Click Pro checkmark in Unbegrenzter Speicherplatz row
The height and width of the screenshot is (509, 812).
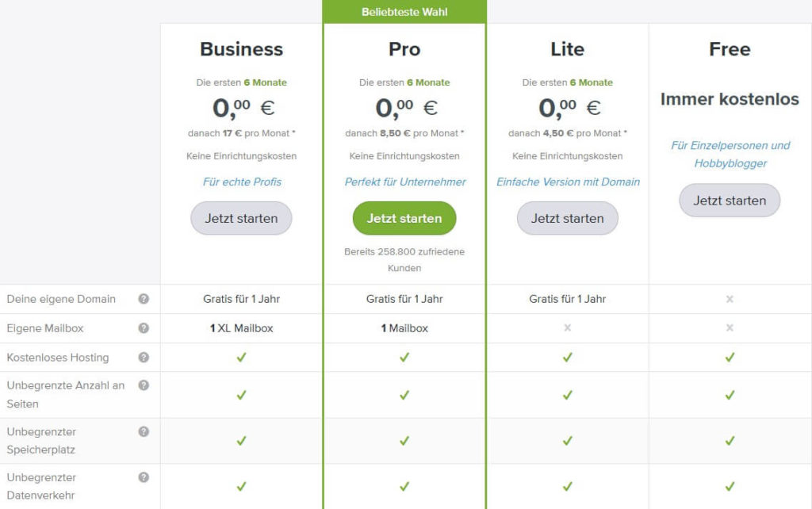pyautogui.click(x=404, y=441)
